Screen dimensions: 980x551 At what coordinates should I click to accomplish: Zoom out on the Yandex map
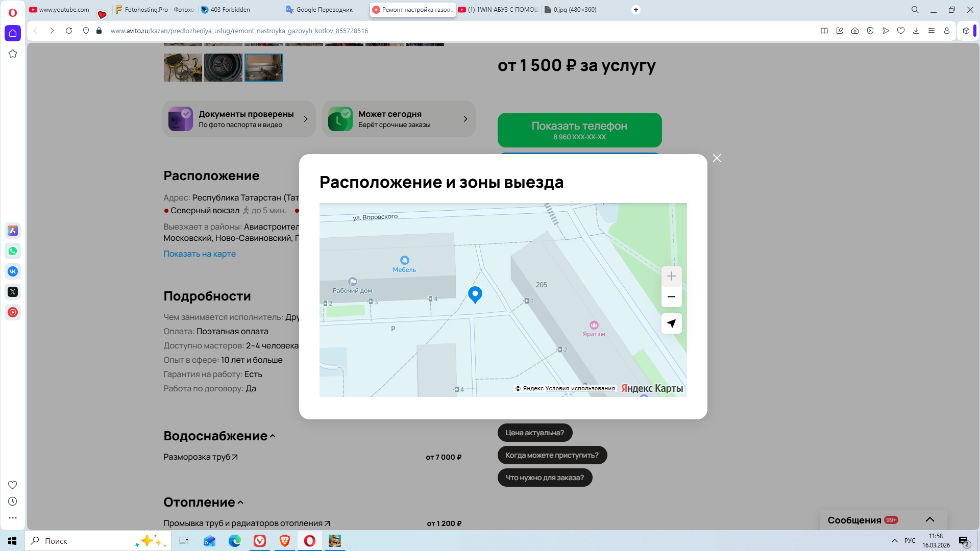671,297
